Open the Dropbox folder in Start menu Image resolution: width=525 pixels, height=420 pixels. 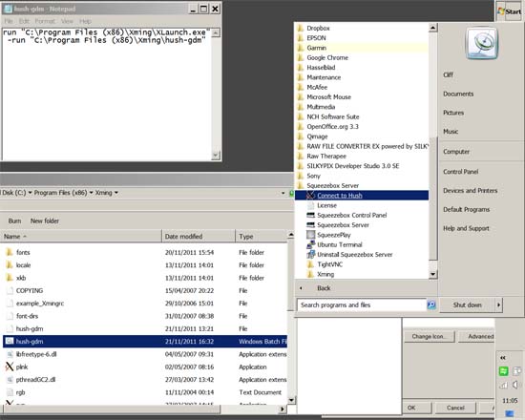pos(318,28)
